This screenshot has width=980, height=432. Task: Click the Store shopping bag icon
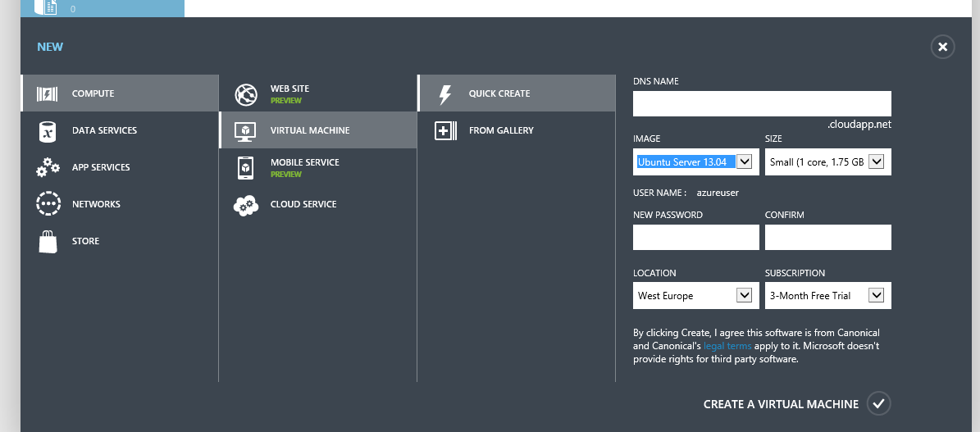coord(48,241)
